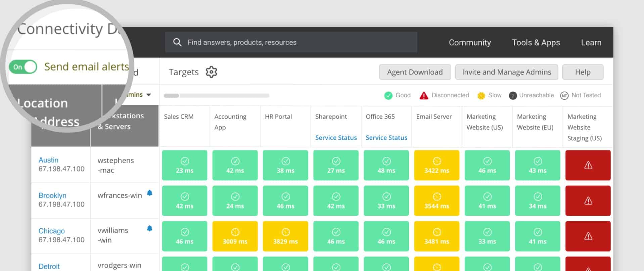Click the red Disconnected legend triangle
This screenshot has height=271, width=644.
424,96
